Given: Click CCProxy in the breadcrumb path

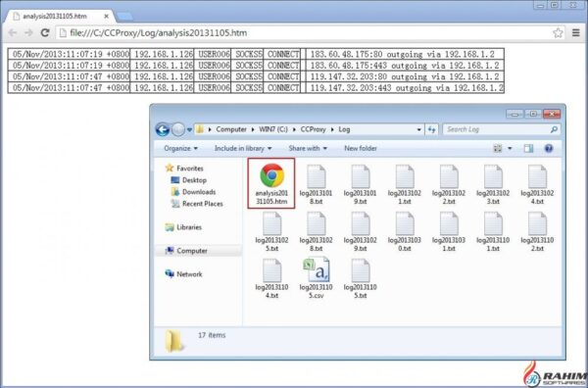Looking at the screenshot, I should (313, 129).
